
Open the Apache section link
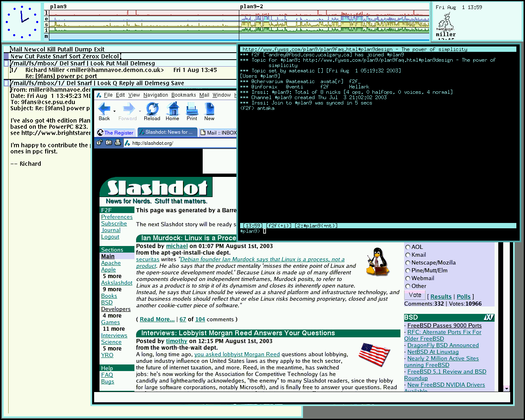coord(111,263)
